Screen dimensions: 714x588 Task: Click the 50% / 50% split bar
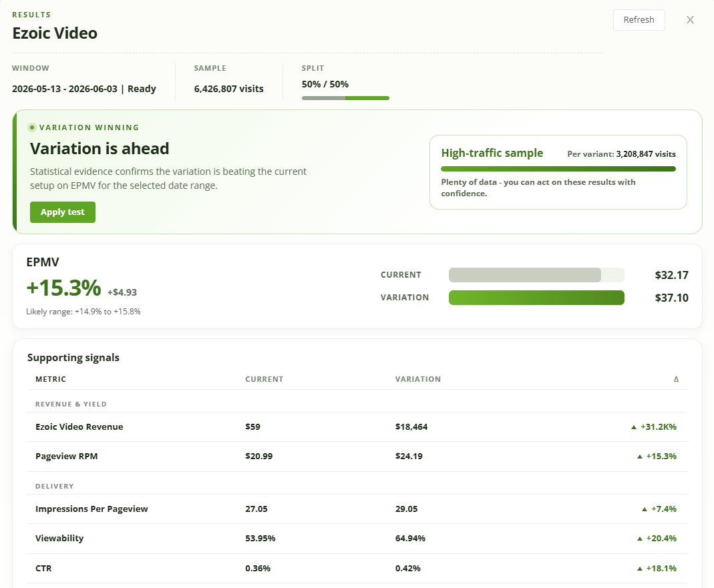[x=345, y=98]
